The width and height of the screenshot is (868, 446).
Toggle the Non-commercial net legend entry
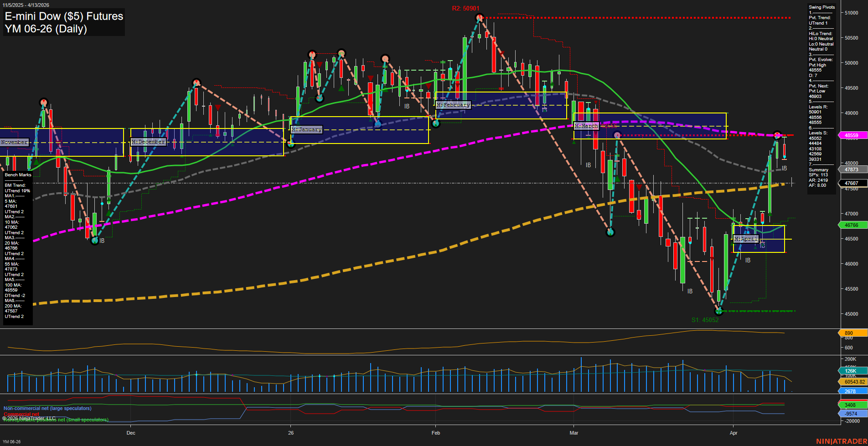(47, 408)
